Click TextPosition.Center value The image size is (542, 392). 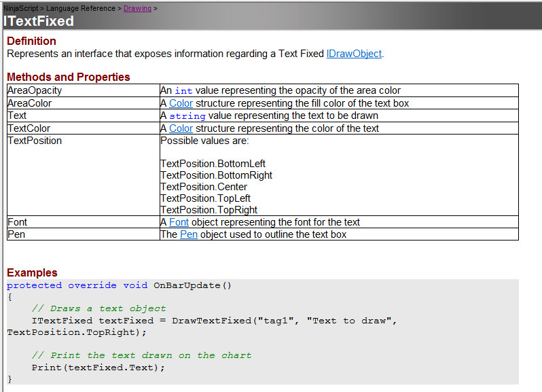204,187
